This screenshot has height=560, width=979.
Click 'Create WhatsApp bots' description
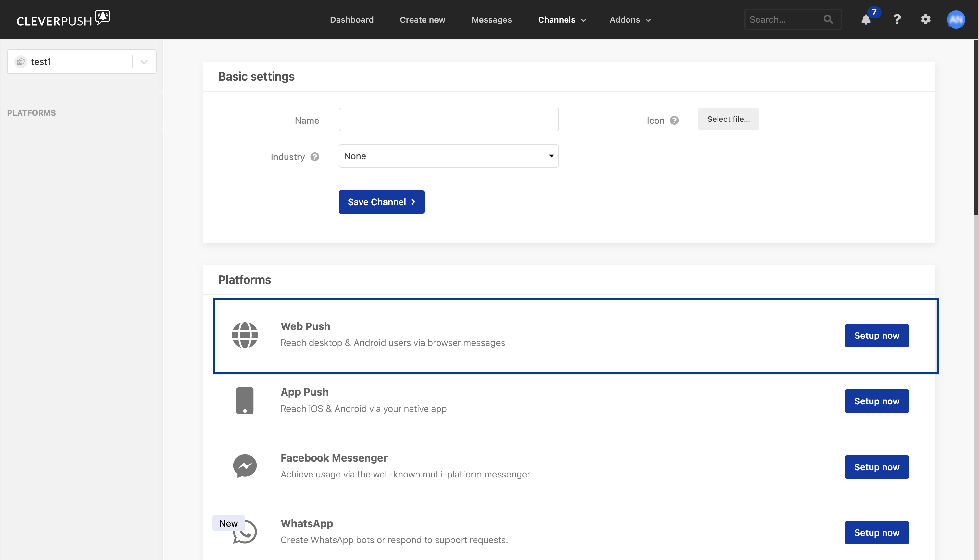point(394,540)
